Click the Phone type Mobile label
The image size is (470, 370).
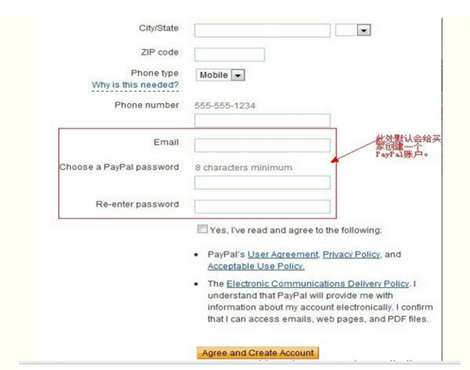click(x=214, y=75)
